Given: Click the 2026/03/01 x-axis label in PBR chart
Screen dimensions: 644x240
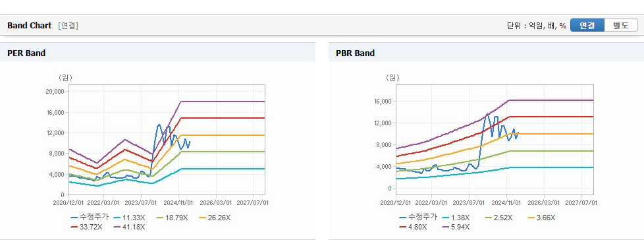Looking at the screenshot, I should tap(544, 203).
